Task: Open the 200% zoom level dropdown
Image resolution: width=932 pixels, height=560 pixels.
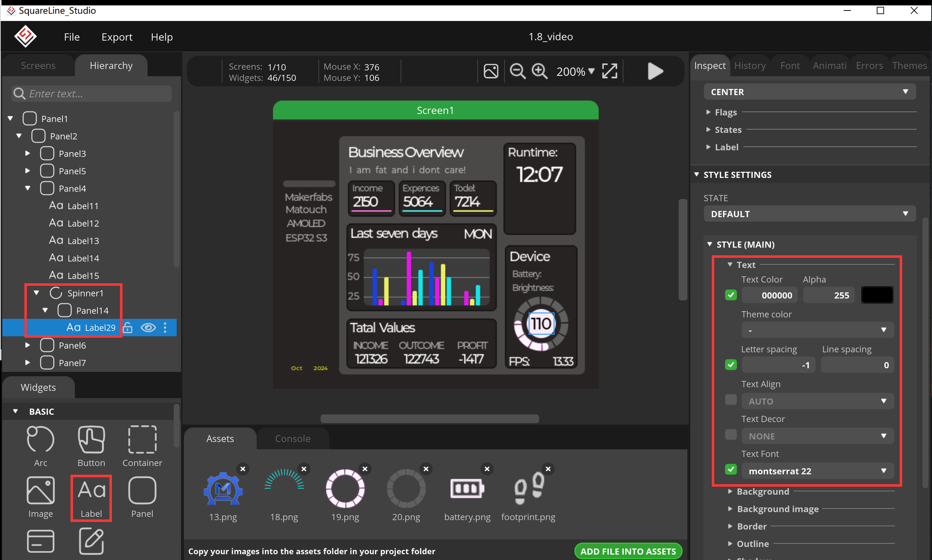Action: click(x=575, y=71)
